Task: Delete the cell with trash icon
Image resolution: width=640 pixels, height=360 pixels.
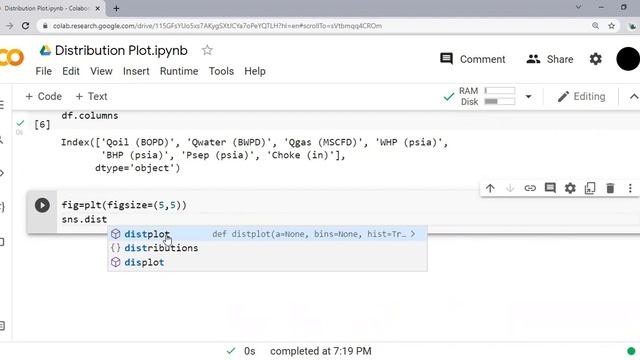Action: [x=610, y=188]
